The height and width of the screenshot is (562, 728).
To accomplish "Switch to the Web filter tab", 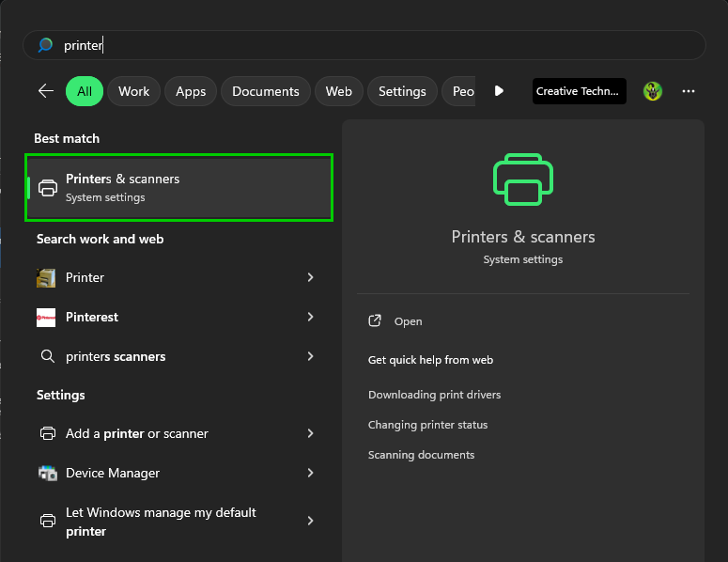I will [x=338, y=91].
